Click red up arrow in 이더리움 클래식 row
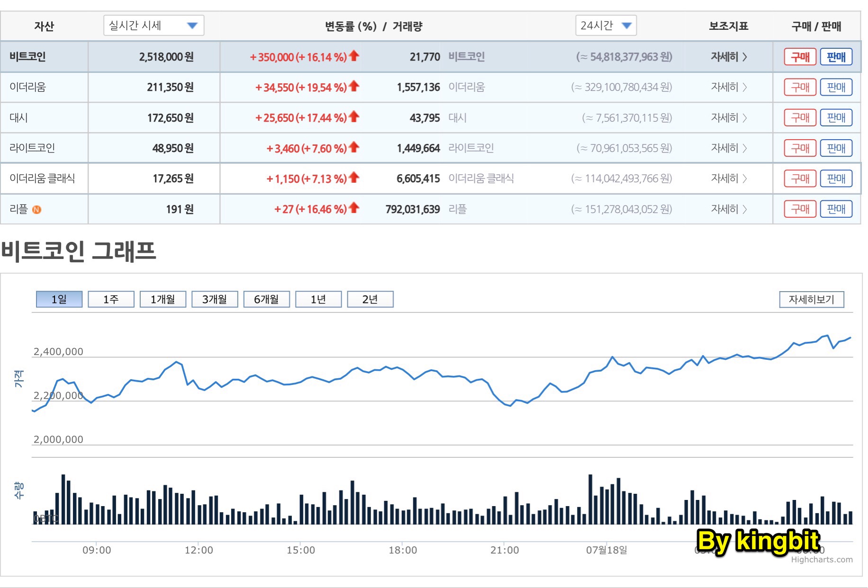 (x=354, y=178)
